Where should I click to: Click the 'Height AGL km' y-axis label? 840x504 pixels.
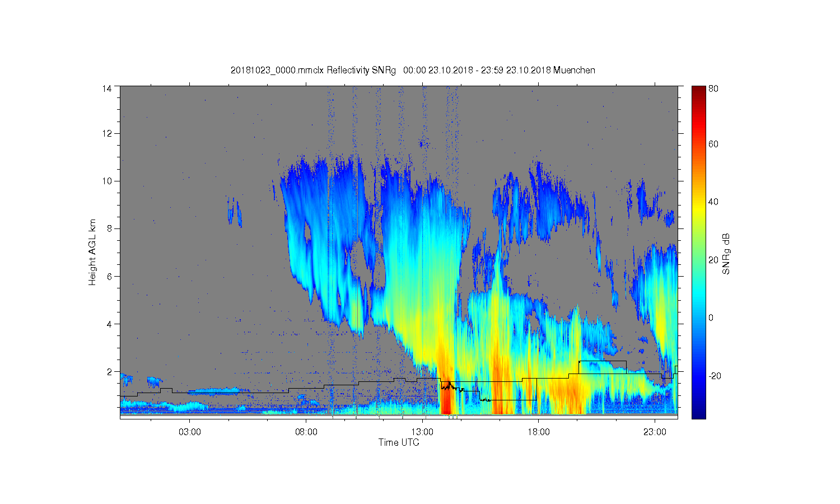(x=92, y=253)
